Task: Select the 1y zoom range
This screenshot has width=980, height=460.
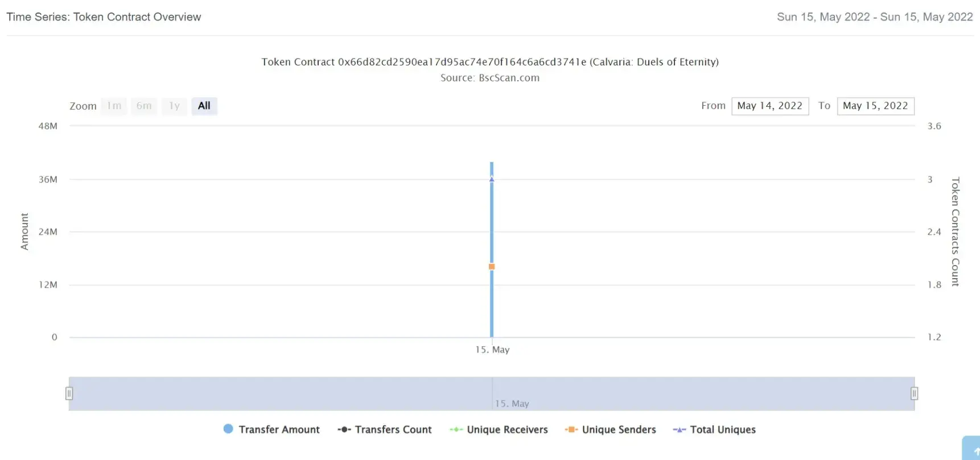Action: [x=174, y=106]
